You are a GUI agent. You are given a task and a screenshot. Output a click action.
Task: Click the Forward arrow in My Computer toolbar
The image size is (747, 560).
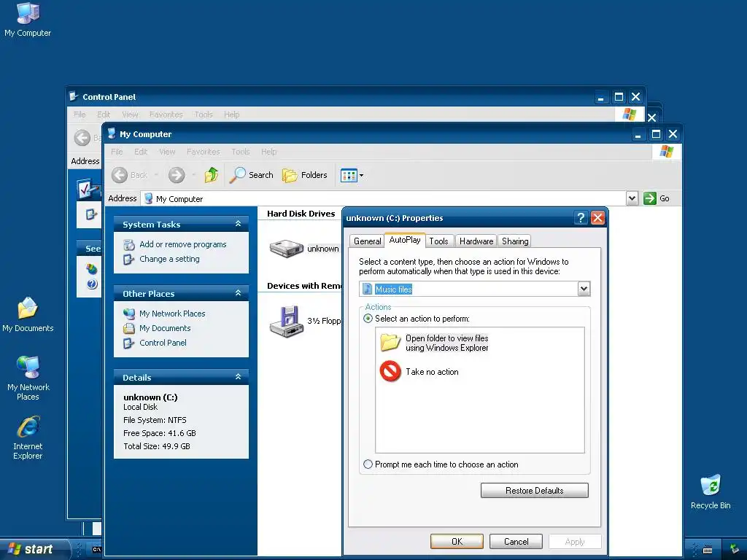click(177, 175)
